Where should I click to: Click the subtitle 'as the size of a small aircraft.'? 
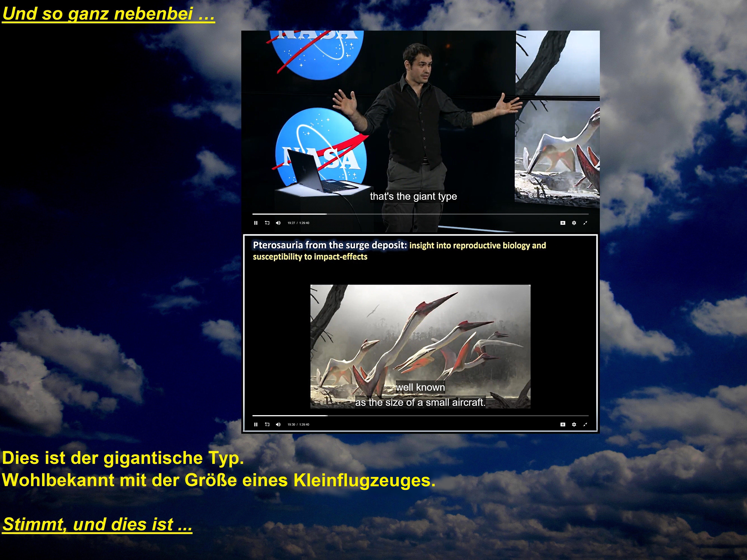420,402
